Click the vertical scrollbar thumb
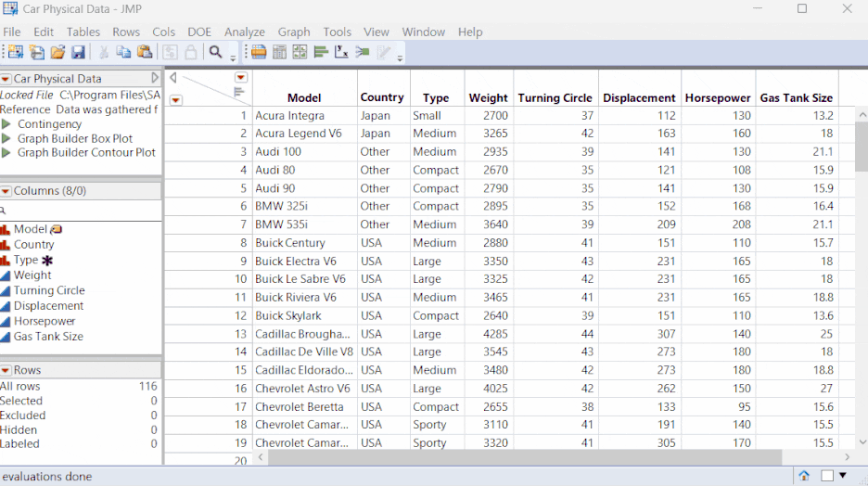This screenshot has height=486, width=868. (x=862, y=147)
